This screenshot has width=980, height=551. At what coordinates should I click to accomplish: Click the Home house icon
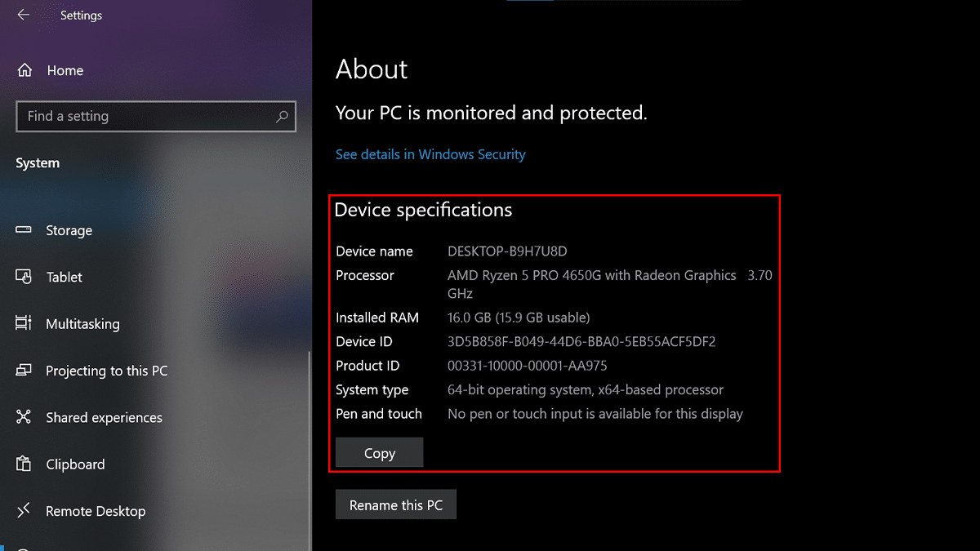(x=24, y=70)
